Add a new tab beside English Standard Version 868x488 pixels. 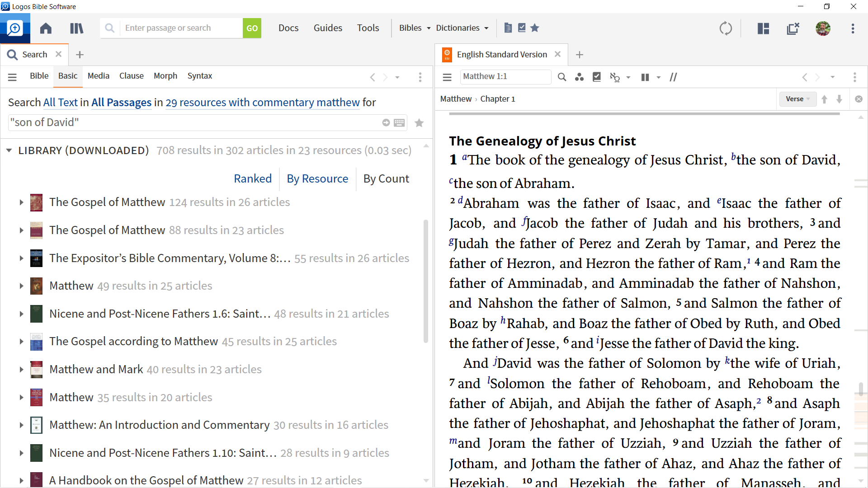pyautogui.click(x=580, y=55)
